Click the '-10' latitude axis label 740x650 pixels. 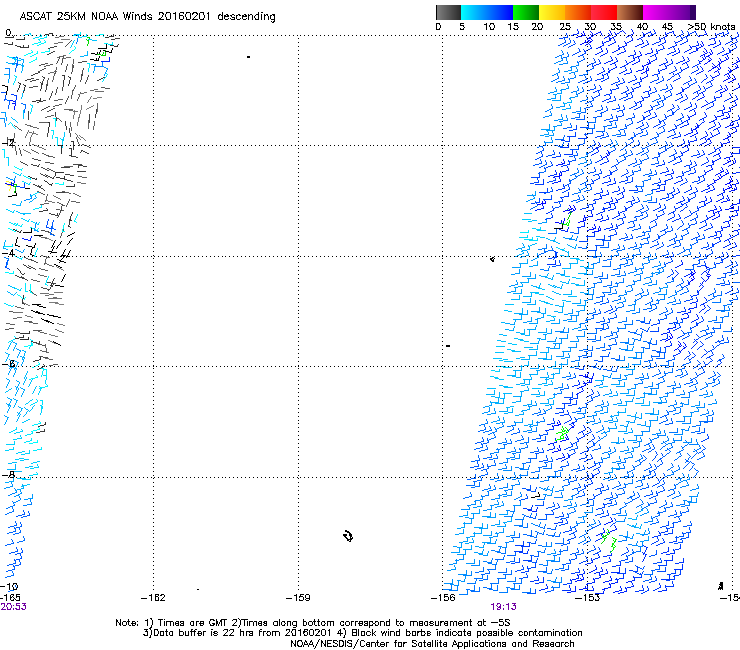coord(9,586)
